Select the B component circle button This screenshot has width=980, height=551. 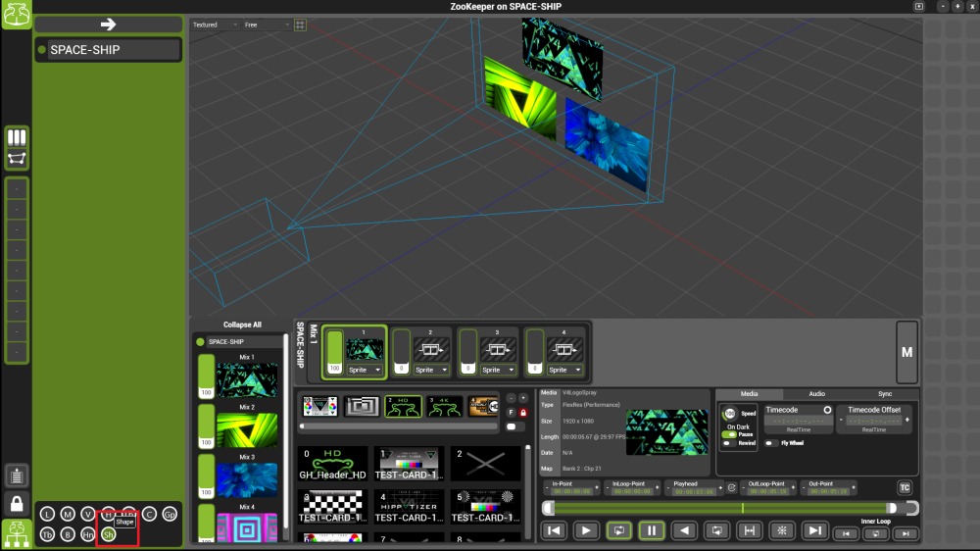[x=68, y=534]
